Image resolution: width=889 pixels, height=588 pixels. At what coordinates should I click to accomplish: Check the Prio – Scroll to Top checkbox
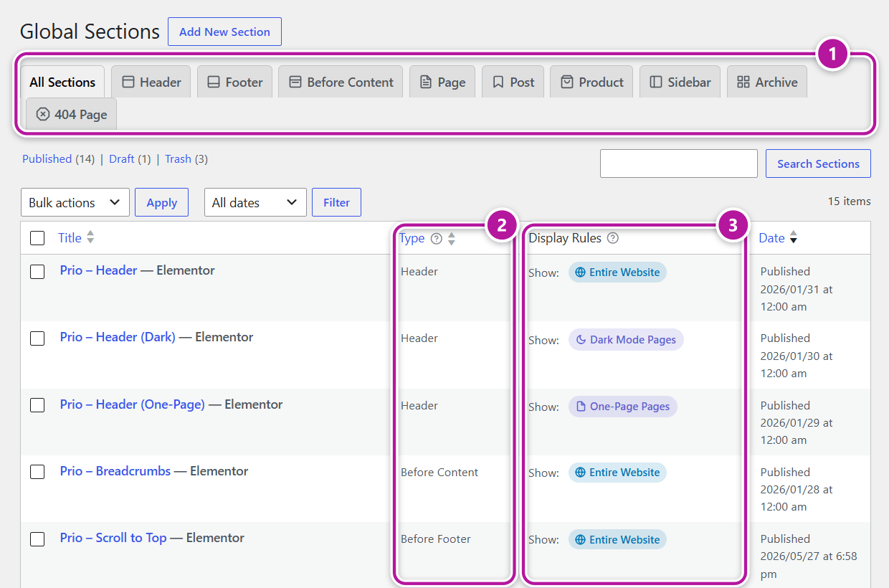click(x=37, y=539)
